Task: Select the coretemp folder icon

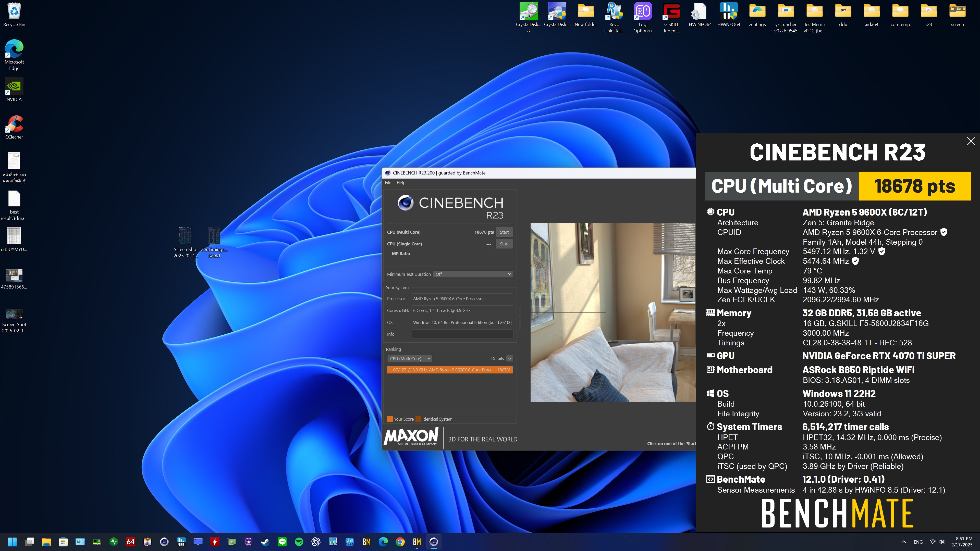Action: [900, 15]
